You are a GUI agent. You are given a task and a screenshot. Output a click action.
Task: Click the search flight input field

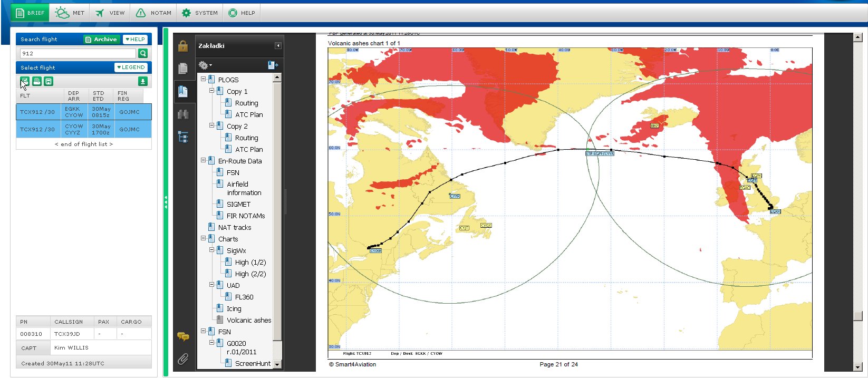pyautogui.click(x=78, y=53)
